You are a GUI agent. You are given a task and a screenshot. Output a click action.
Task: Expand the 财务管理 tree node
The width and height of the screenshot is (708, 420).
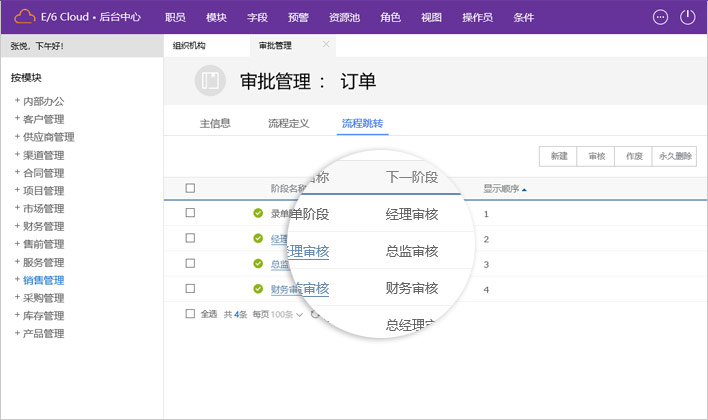coord(17,226)
